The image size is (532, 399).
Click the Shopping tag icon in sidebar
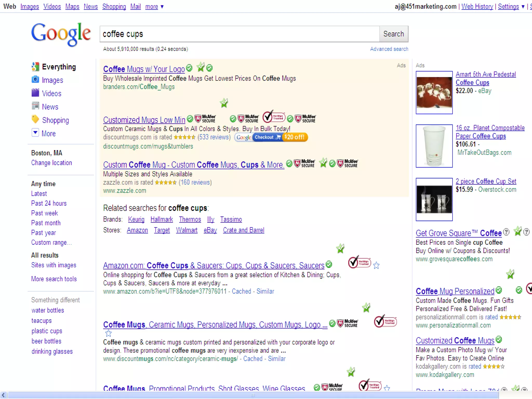tap(35, 119)
